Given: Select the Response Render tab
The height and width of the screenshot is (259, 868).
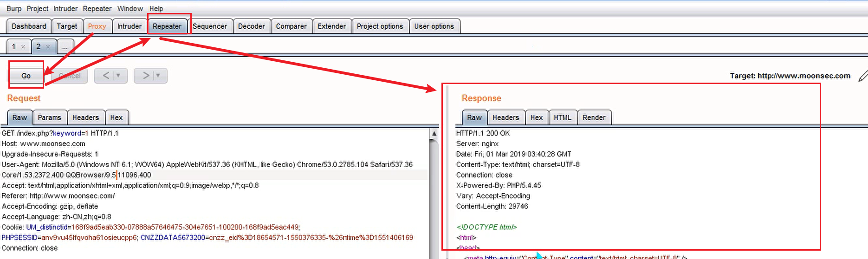Looking at the screenshot, I should point(594,117).
